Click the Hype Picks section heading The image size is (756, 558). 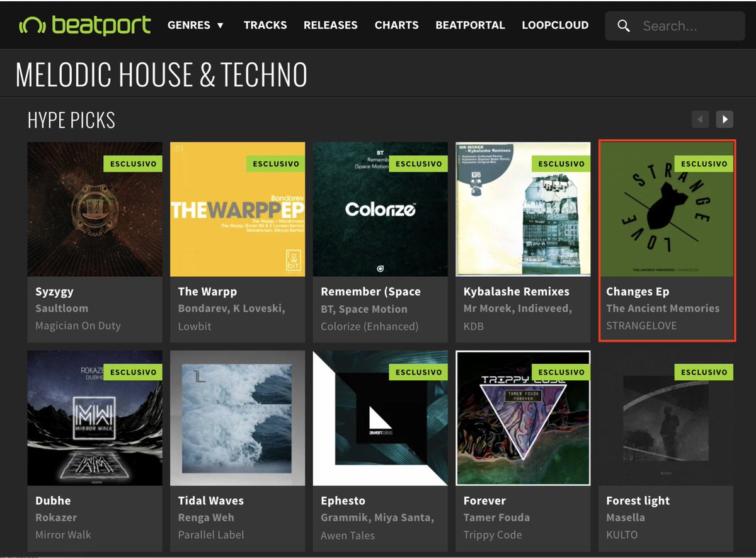(x=71, y=120)
